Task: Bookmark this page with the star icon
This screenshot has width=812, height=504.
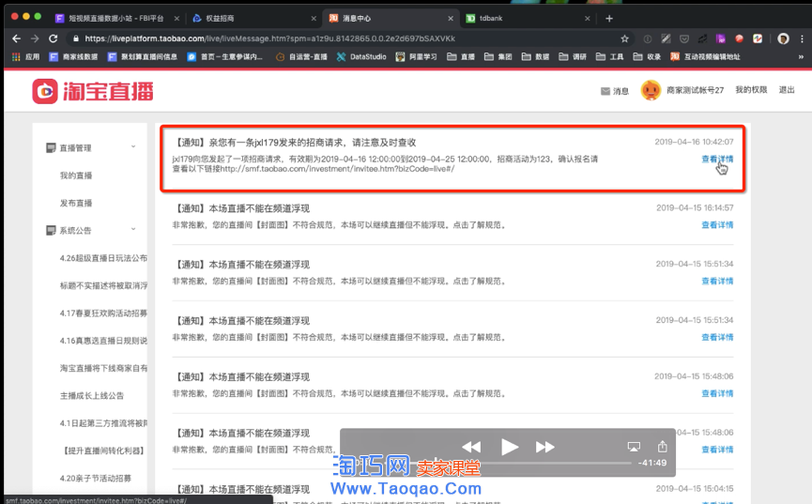Action: tap(624, 38)
